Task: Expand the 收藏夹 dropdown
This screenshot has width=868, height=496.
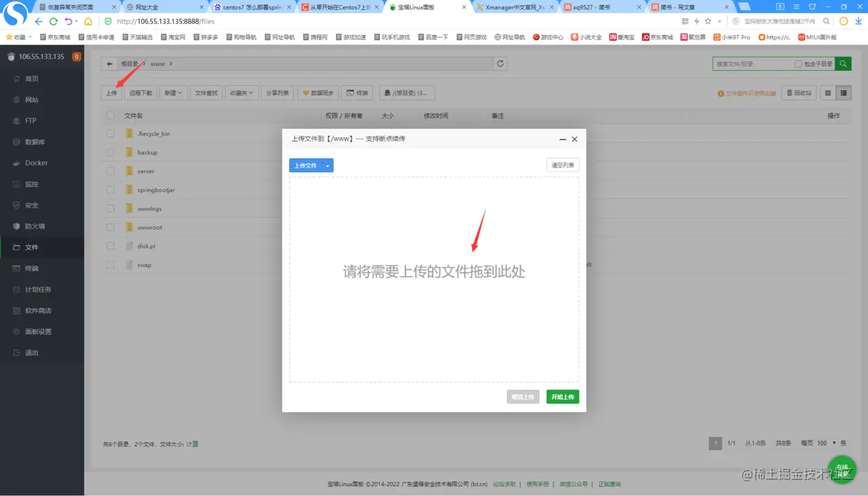Action: click(x=242, y=92)
